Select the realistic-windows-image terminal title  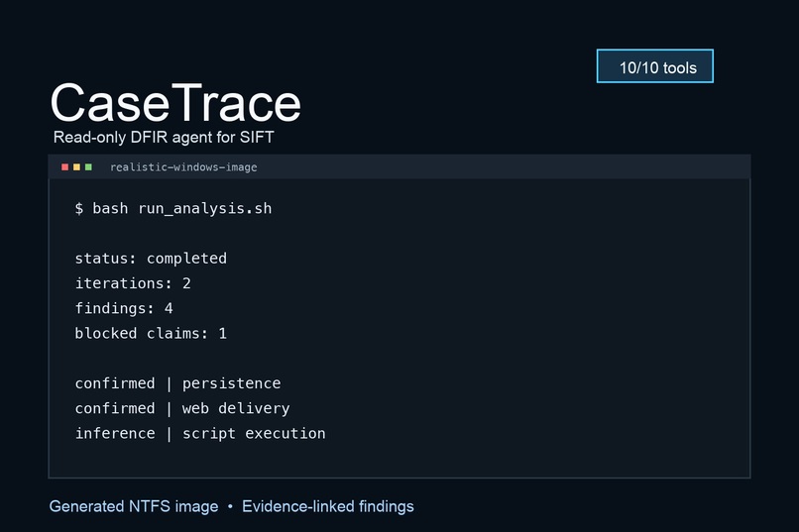183,167
